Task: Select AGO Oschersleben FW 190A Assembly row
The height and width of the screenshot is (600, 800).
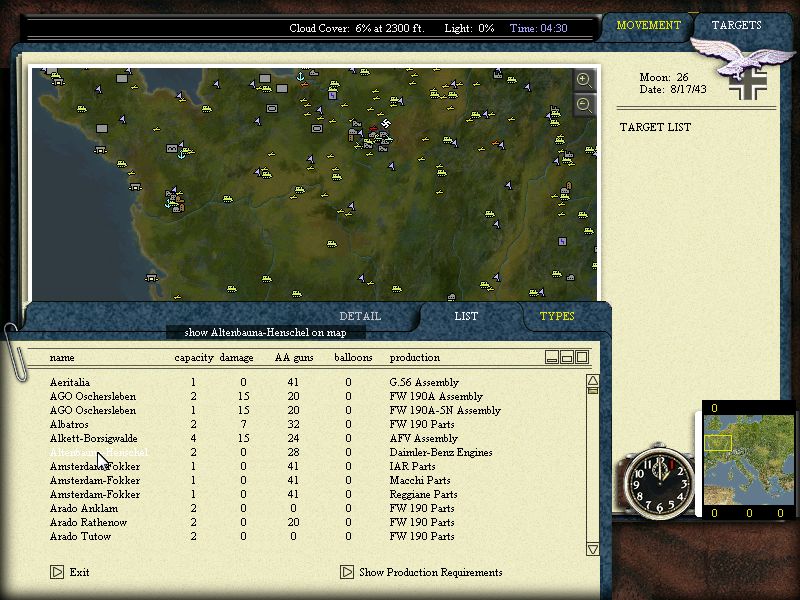Action: 276,396
